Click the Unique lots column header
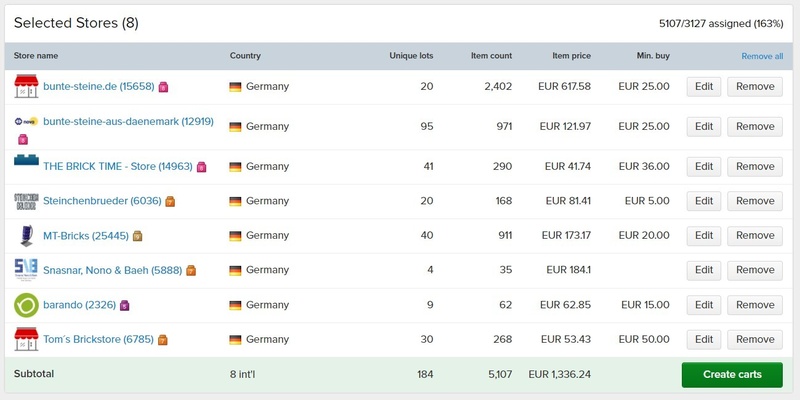Viewport: 800px width, 400px height. pyautogui.click(x=411, y=56)
